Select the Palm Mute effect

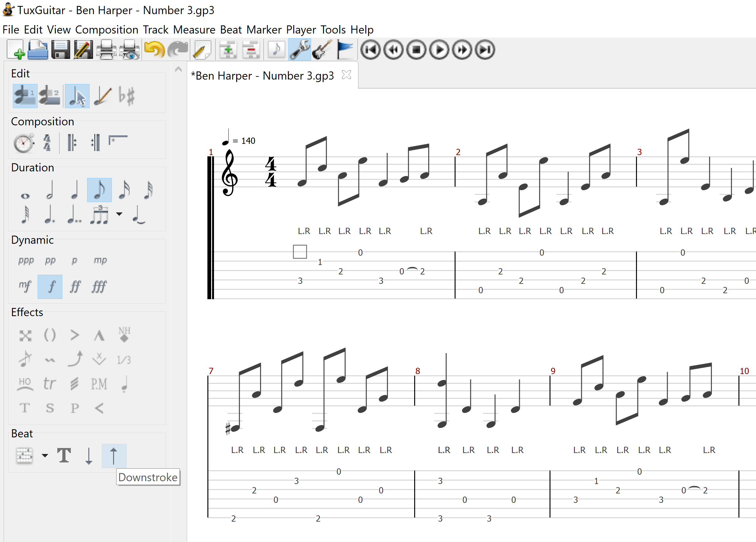point(99,384)
